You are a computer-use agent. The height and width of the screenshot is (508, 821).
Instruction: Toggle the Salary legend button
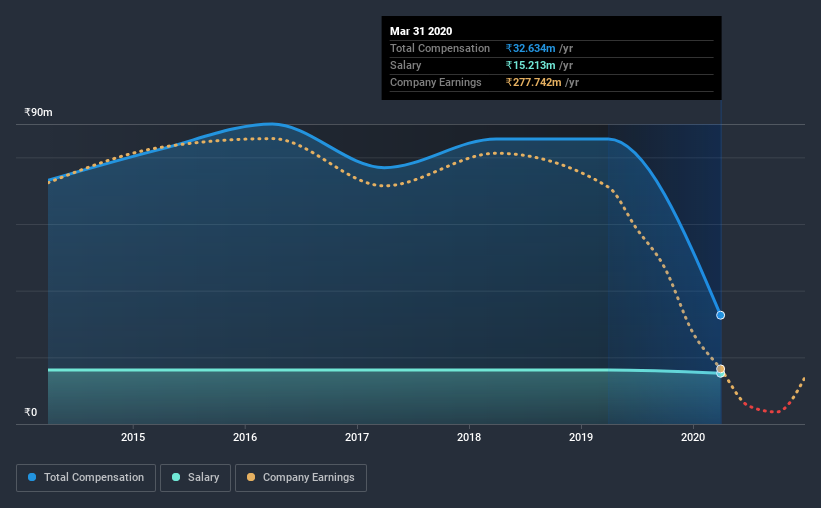195,478
